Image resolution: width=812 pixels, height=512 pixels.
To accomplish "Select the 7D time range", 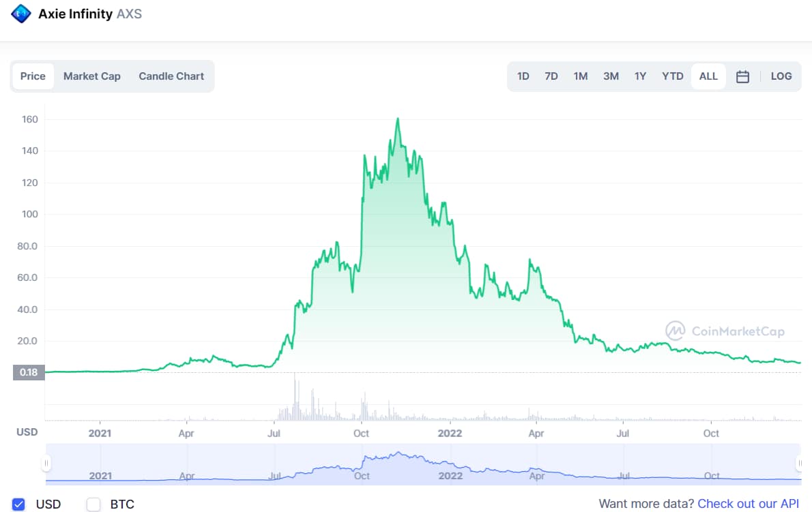I will pyautogui.click(x=551, y=76).
